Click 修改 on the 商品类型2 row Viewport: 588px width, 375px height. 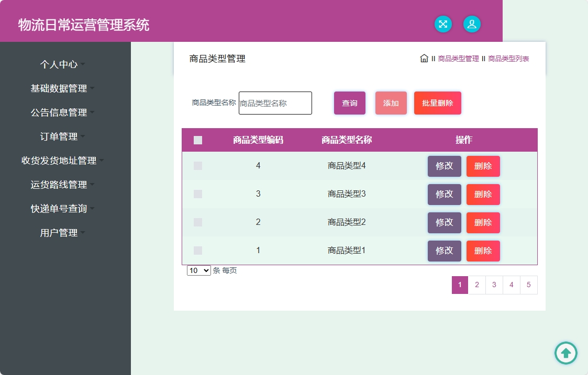(x=444, y=222)
